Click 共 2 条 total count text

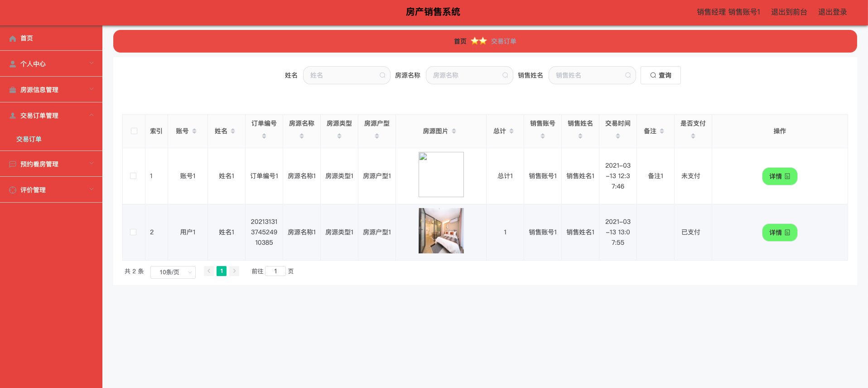click(x=134, y=271)
